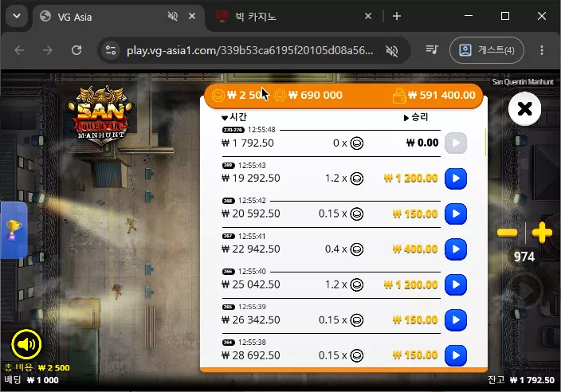Increase value with the yellow plus button
This screenshot has width=561, height=392.
(542, 233)
